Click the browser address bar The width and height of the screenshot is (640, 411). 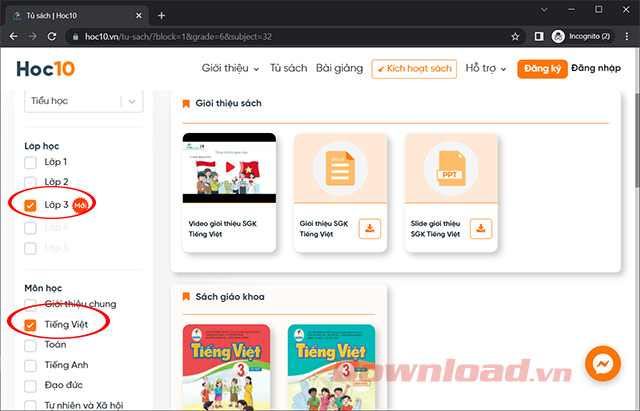click(280, 36)
